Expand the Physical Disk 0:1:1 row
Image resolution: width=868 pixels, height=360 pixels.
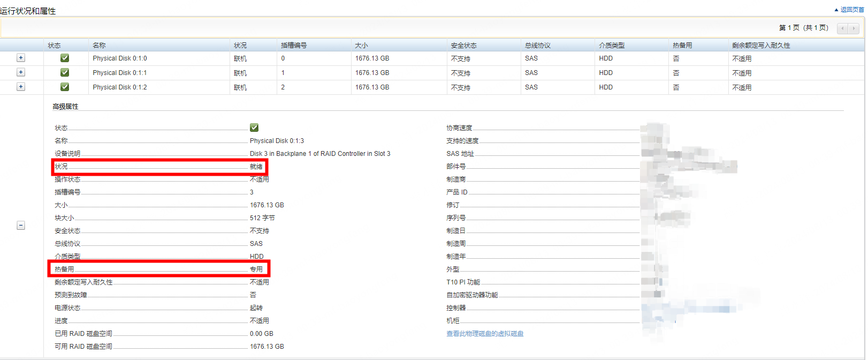click(21, 72)
